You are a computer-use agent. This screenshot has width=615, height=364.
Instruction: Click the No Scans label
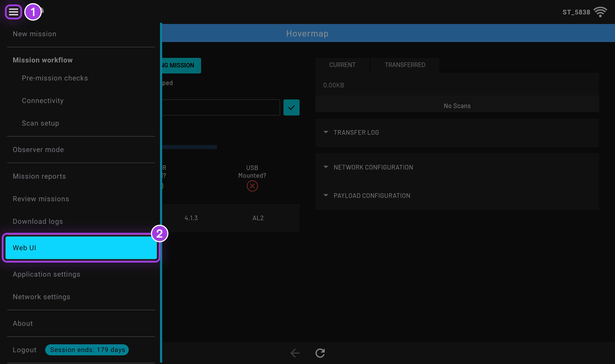[457, 106]
